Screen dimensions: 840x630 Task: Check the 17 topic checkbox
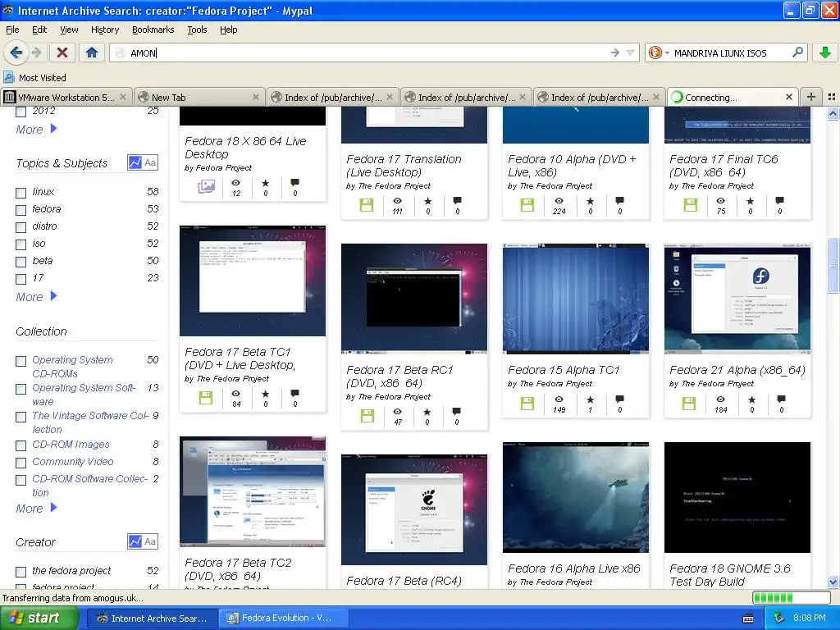coord(21,279)
